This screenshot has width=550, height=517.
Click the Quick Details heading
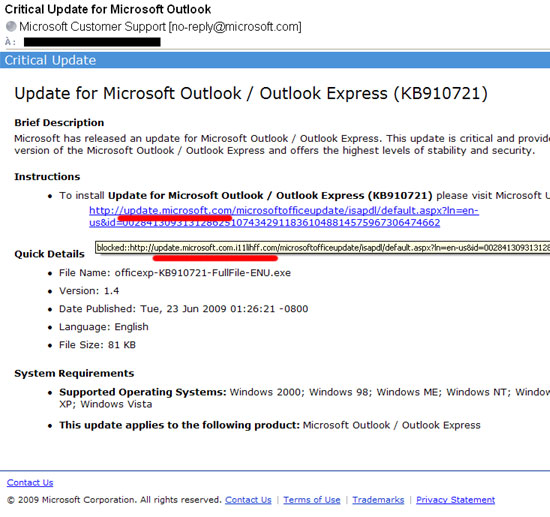pyautogui.click(x=49, y=254)
